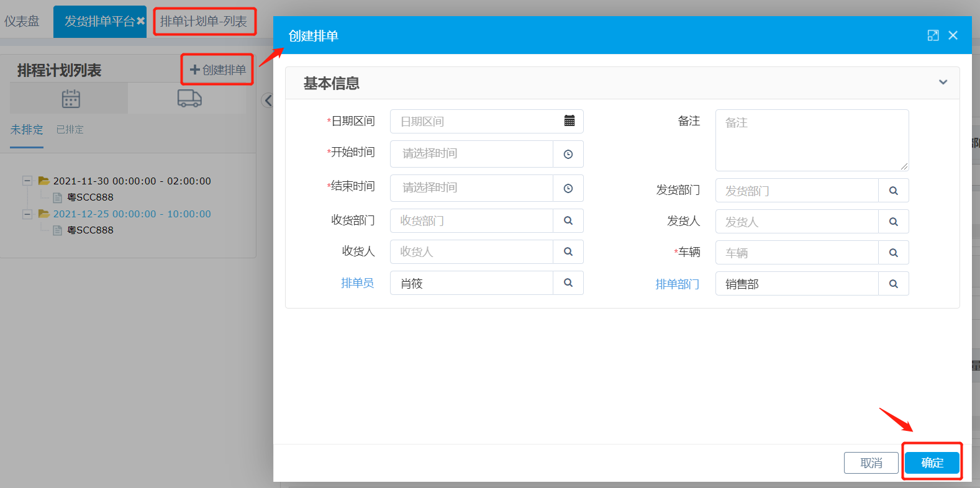The width and height of the screenshot is (980, 488).
Task: Focus the 结束时间 input field
Action: pos(472,188)
